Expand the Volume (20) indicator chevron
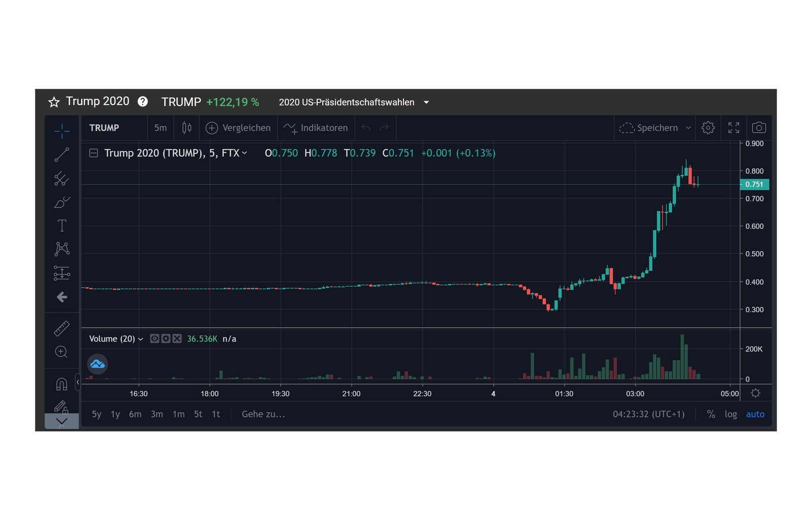812x520 pixels. click(141, 339)
